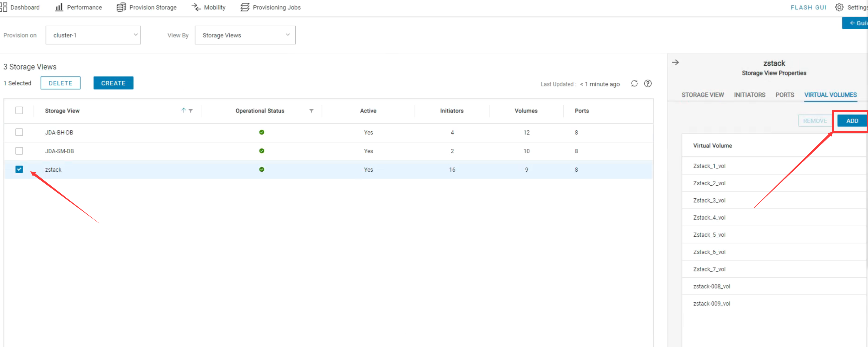
Task: Open Settings via the gear icon
Action: coord(839,7)
